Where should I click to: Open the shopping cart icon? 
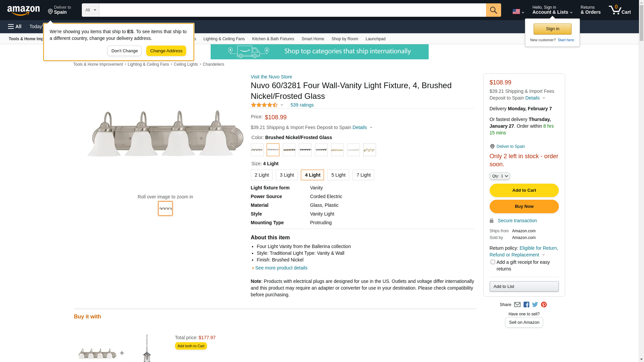tap(620, 10)
